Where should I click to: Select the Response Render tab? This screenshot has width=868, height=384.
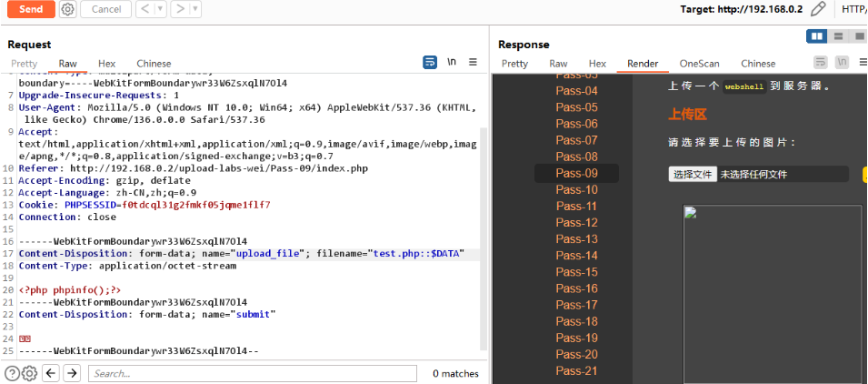click(643, 64)
